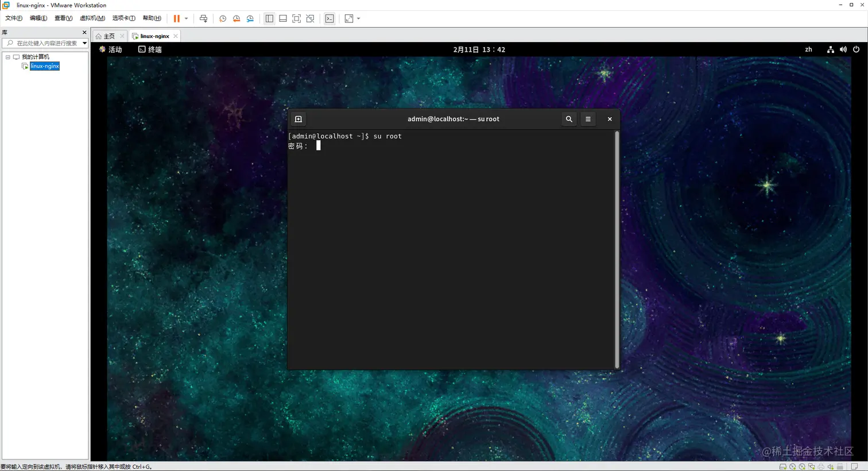The height and width of the screenshot is (471, 868).
Task: Open the power options dropdown beside pause
Action: (186, 18)
